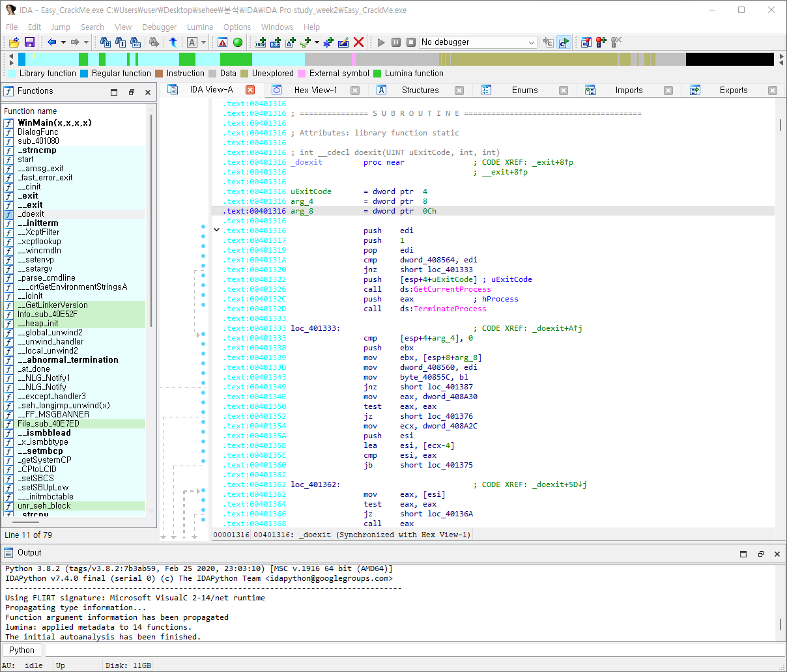Click the green circle toolbar icon
Image resolution: width=787 pixels, height=672 pixels.
238,42
